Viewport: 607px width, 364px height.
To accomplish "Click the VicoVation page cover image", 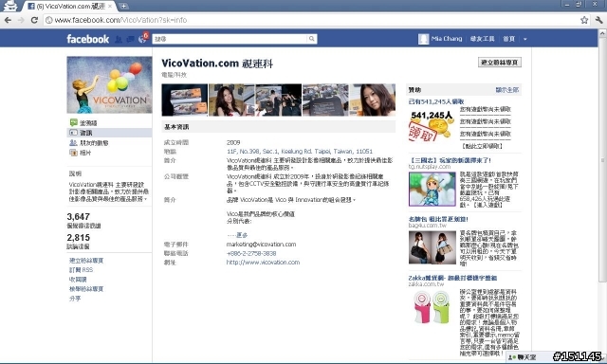I will pyautogui.click(x=109, y=84).
